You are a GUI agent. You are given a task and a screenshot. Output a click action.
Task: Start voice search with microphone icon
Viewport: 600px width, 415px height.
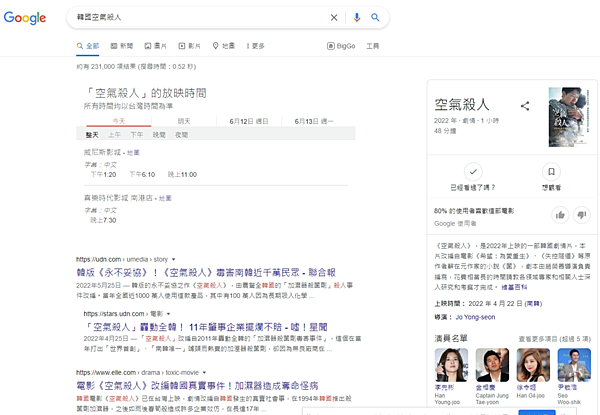click(x=357, y=18)
